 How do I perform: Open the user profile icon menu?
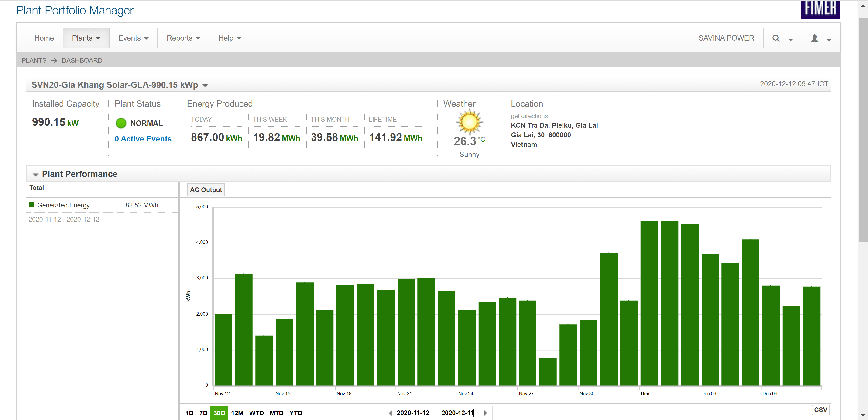pyautogui.click(x=814, y=38)
